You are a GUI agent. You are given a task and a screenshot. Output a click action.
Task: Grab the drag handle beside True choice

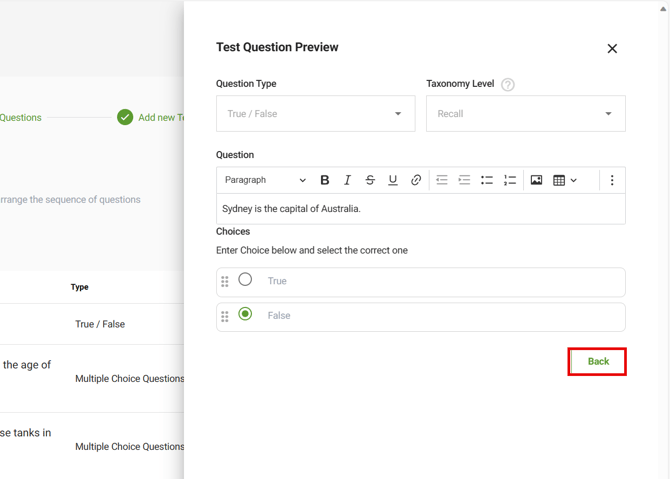click(x=225, y=282)
